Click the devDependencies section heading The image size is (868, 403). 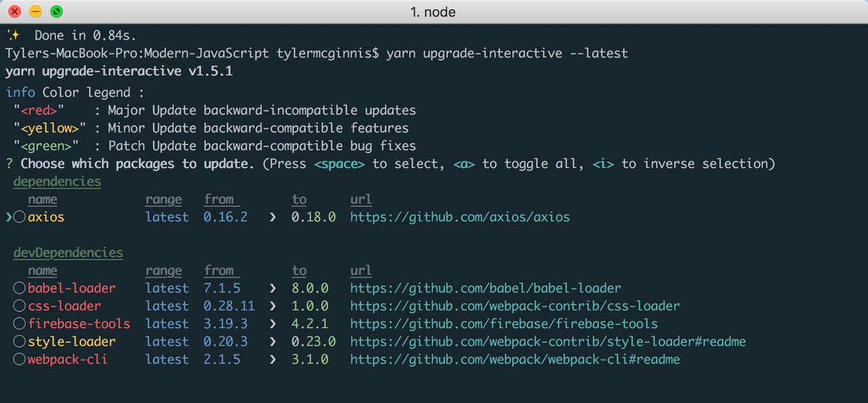(x=68, y=253)
